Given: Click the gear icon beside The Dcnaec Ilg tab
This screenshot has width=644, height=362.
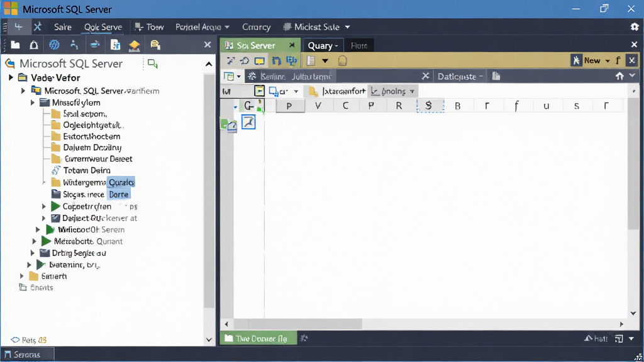Looking at the screenshot, I should pos(304,338).
